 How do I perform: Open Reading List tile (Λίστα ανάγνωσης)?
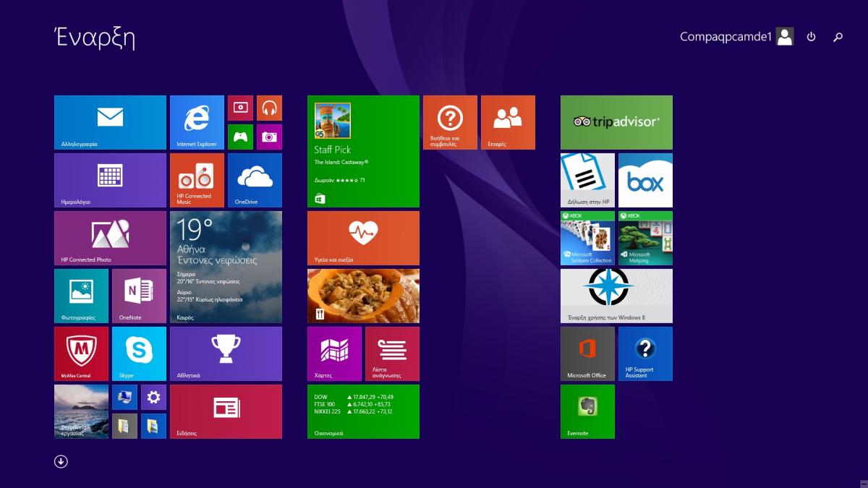[x=392, y=354]
